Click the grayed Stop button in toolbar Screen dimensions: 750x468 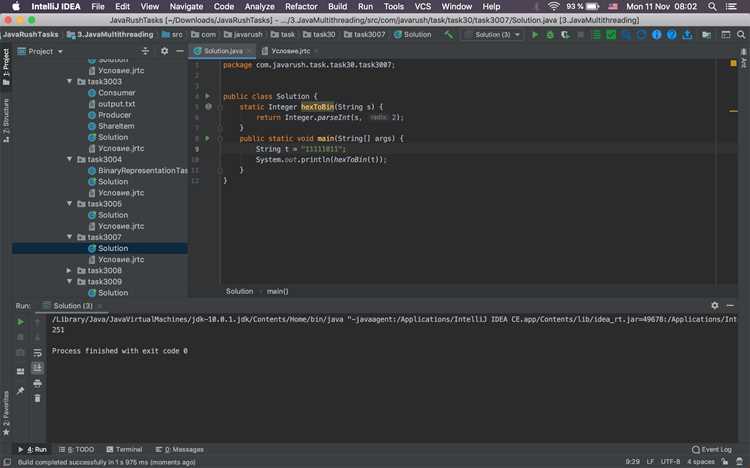580,35
